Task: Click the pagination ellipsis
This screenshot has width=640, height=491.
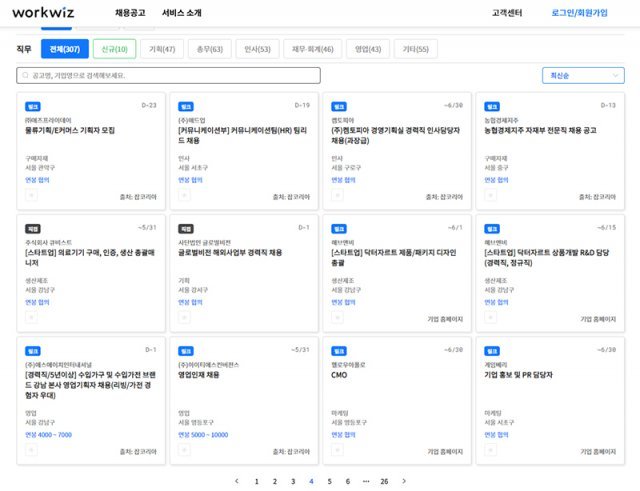Action: [x=366, y=481]
